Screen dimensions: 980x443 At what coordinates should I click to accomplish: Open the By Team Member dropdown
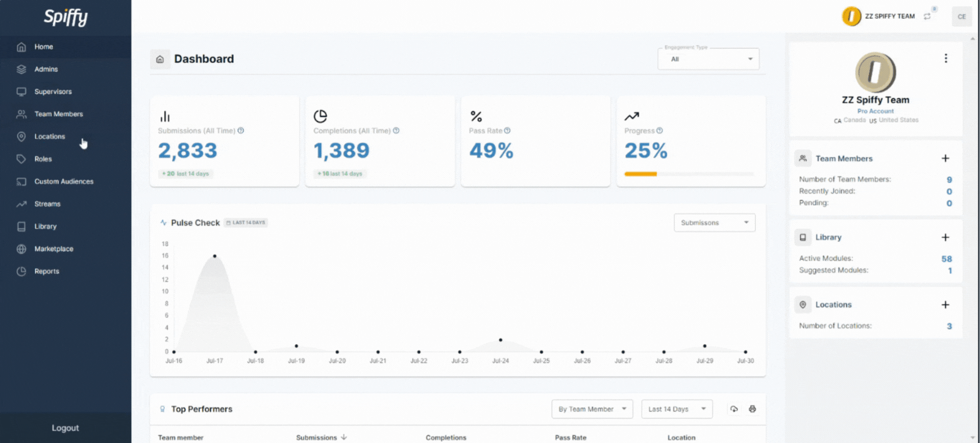pos(592,409)
